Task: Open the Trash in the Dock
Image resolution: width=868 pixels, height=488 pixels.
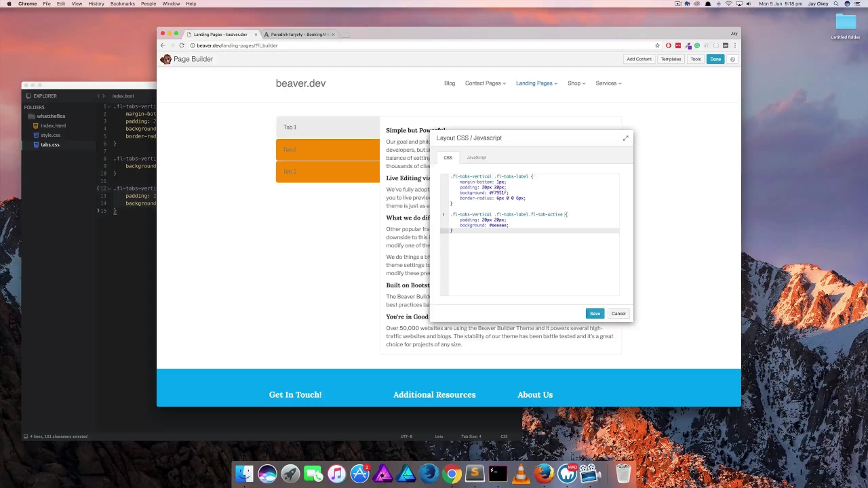Action: 623,473
